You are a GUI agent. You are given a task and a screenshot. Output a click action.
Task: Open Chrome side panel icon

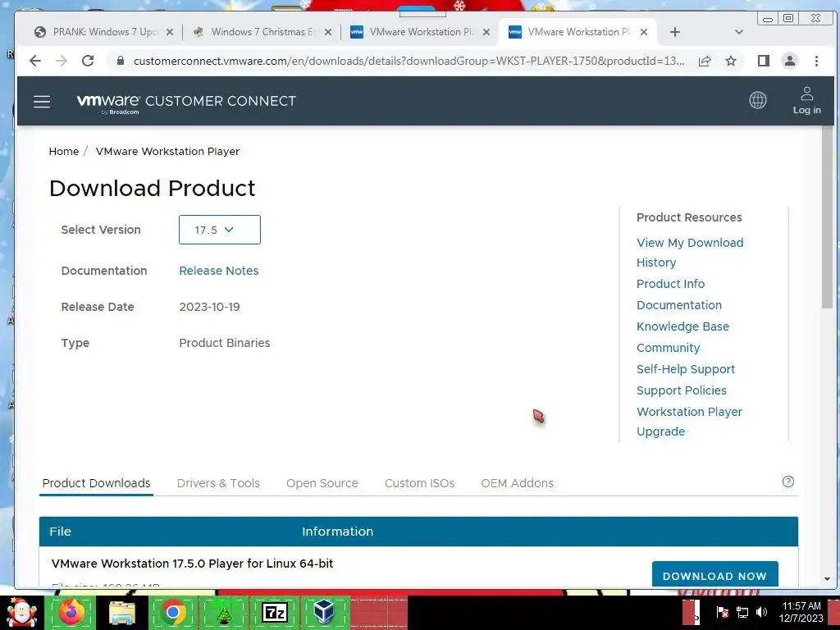pos(764,61)
